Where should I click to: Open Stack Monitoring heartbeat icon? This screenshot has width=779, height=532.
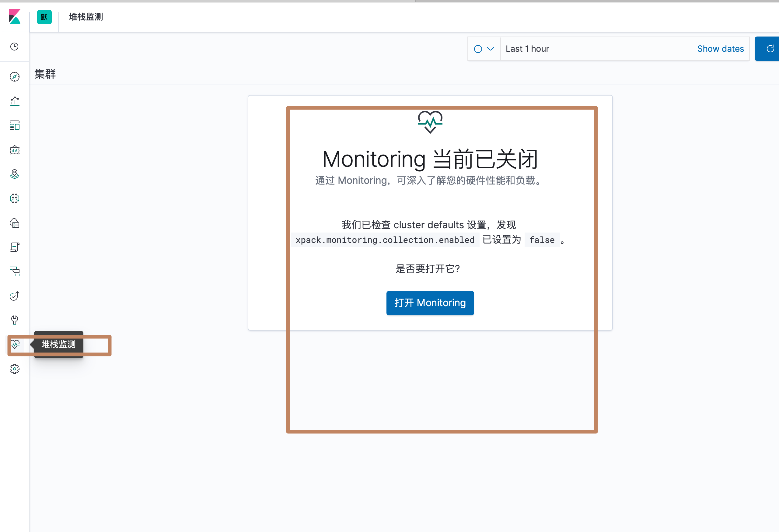click(x=15, y=344)
